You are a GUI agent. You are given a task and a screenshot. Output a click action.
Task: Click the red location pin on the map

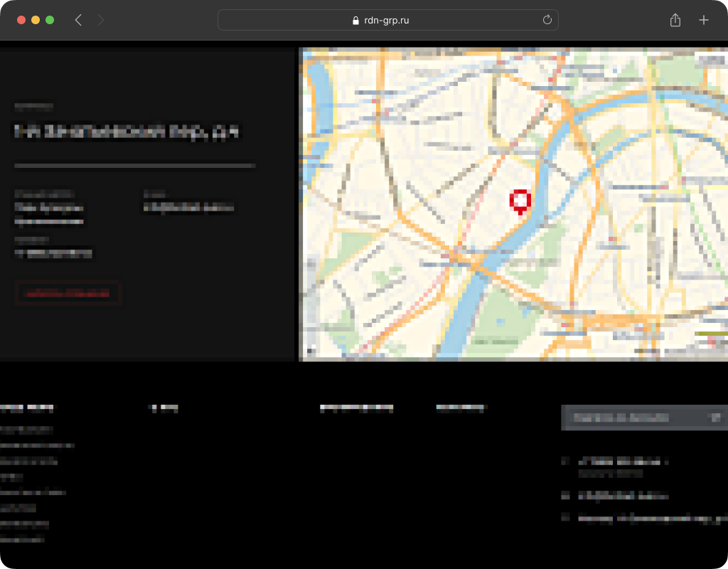(520, 201)
